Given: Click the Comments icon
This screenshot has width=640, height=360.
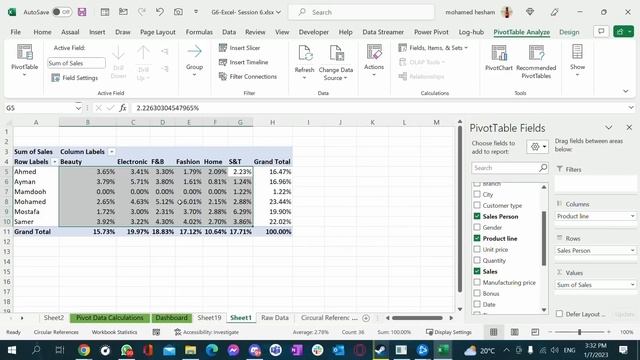Looking at the screenshot, I should (x=601, y=31).
